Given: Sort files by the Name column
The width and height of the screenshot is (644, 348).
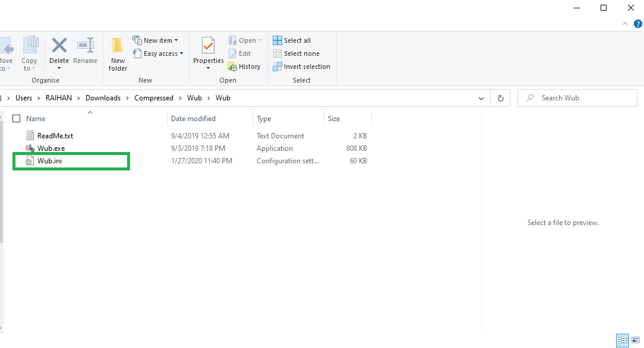Looking at the screenshot, I should (x=36, y=119).
